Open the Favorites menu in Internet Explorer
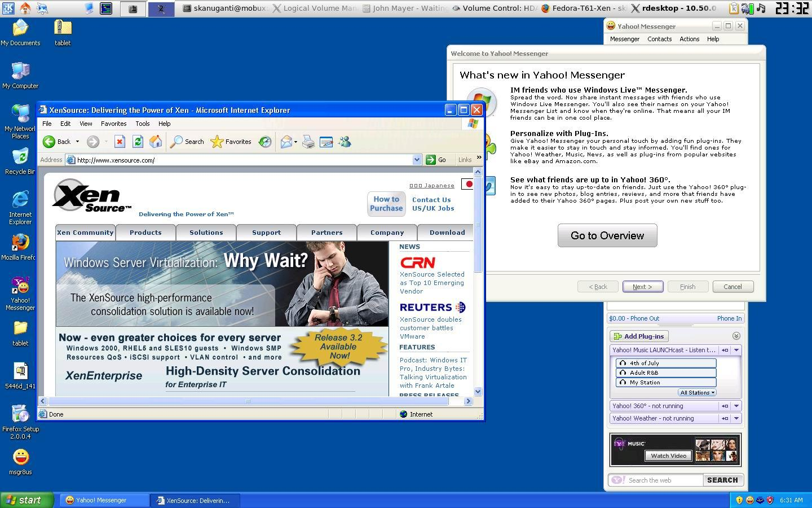This screenshot has width=812, height=508. point(113,124)
